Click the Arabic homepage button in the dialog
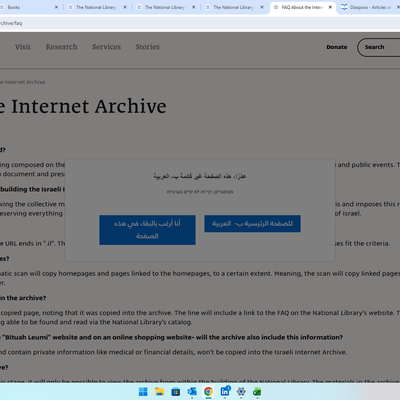This screenshot has width=400, height=400. [252, 223]
